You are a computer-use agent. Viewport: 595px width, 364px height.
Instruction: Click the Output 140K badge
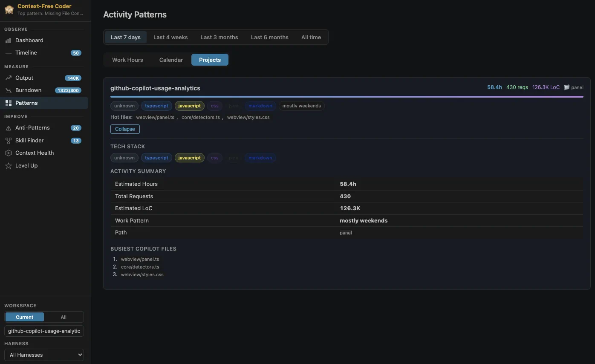tap(73, 78)
